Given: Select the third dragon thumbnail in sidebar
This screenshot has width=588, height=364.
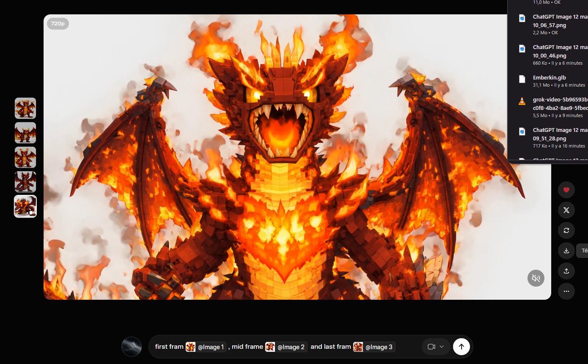Looking at the screenshot, I should (25, 157).
